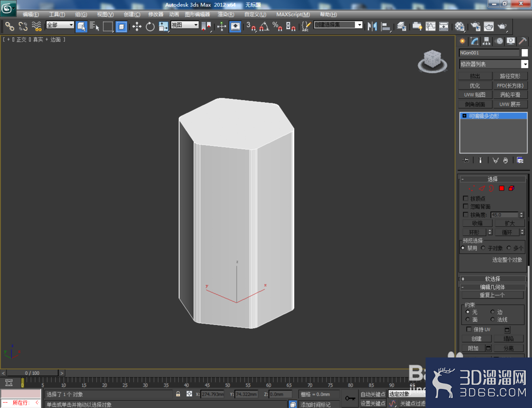532x408 pixels.
Task: Enable By Vertex checkbox (按顶点)
Action: [x=465, y=198]
